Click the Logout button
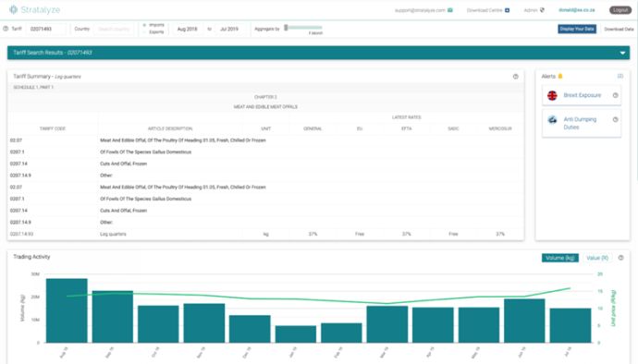Image resolution: width=638 pixels, height=364 pixels. click(x=620, y=10)
